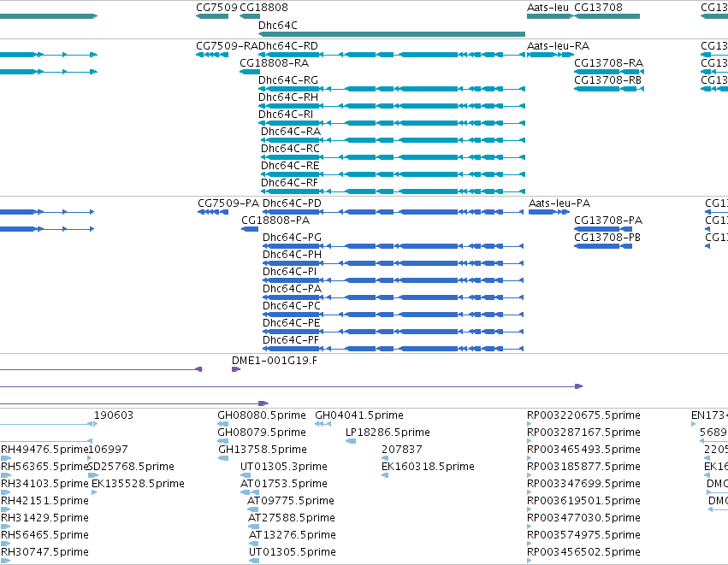This screenshot has height=565, width=728.
Task: Select EST RP003185877.5prime
Action: click(x=583, y=467)
